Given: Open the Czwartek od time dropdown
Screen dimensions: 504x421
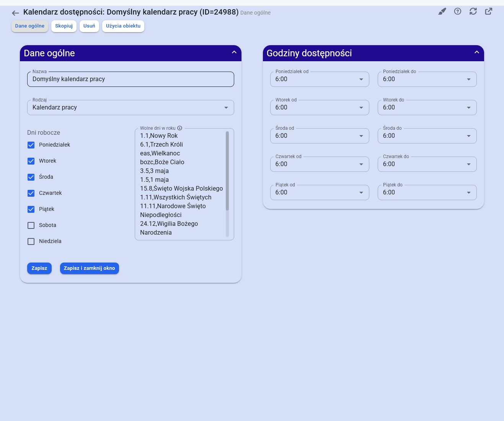Looking at the screenshot, I should pyautogui.click(x=320, y=164).
